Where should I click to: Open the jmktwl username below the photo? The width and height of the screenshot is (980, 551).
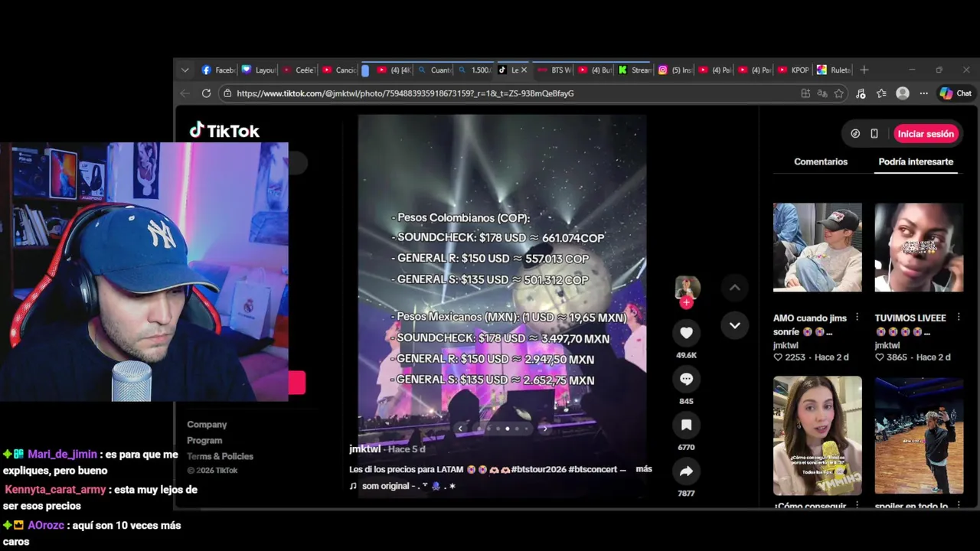(x=364, y=449)
